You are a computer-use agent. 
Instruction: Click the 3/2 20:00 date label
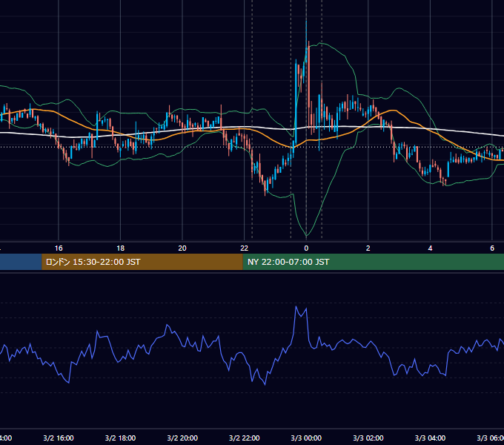pos(182,438)
